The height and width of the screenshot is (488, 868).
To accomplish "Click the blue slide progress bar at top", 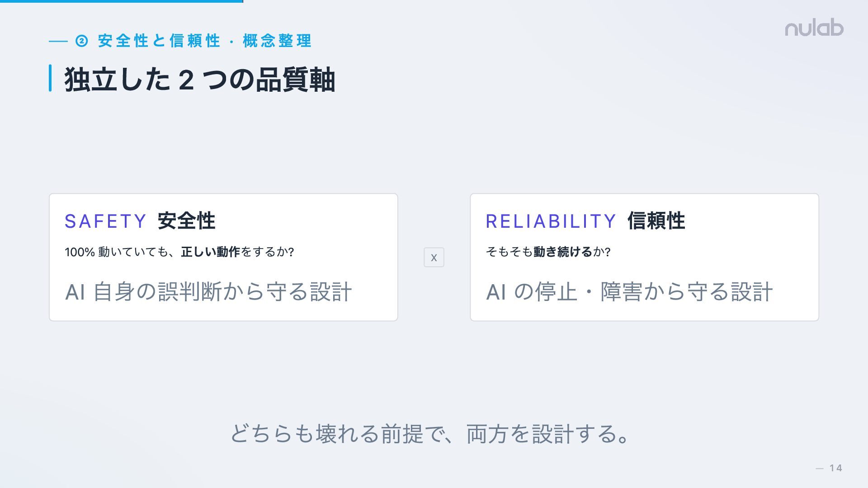I will pos(121,1).
